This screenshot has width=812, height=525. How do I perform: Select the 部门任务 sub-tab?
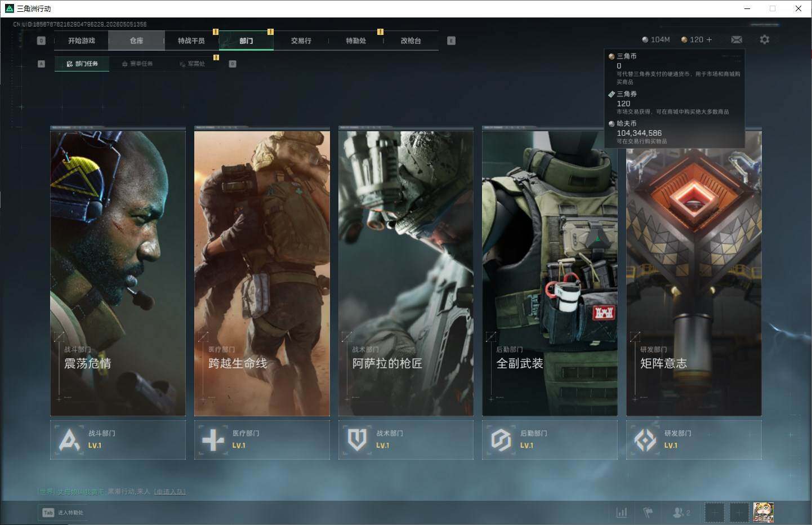[82, 64]
